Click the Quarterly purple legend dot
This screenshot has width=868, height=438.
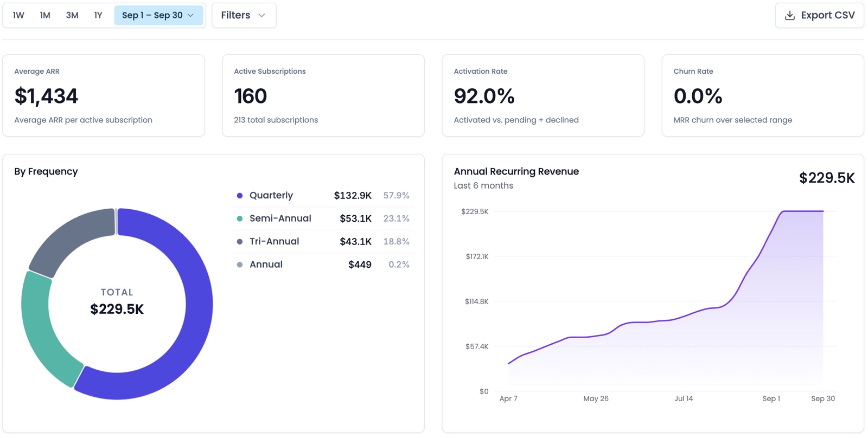point(240,196)
